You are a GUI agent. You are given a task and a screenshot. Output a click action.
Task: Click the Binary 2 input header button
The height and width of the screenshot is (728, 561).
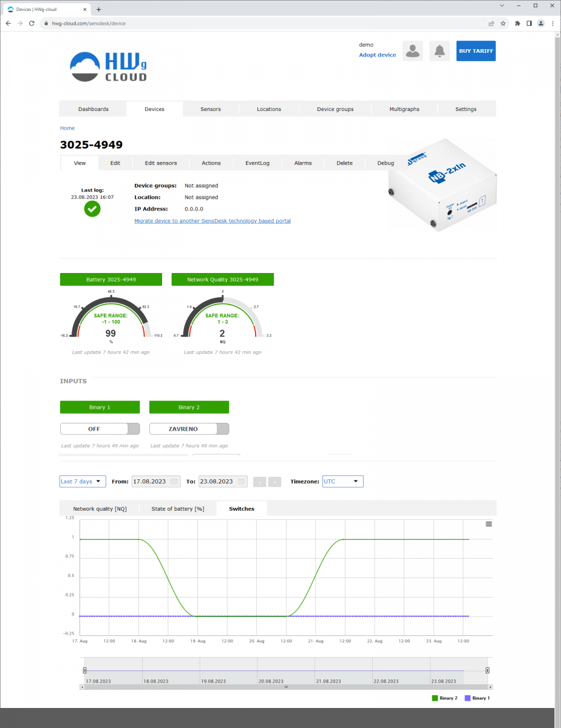(x=189, y=407)
